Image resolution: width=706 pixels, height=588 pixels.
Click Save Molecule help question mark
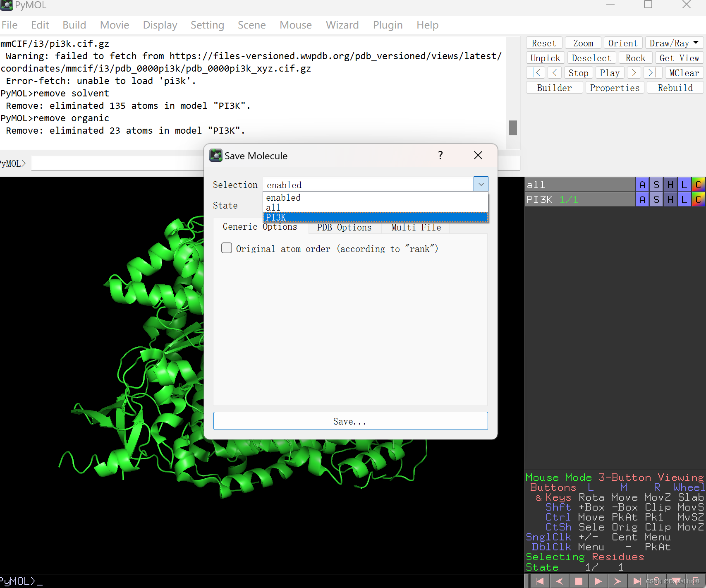[440, 156]
